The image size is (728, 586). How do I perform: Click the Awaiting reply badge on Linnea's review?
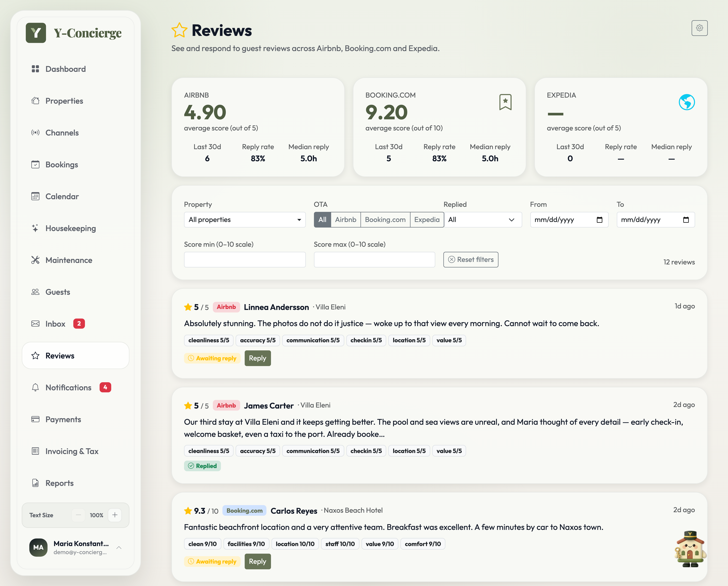(212, 358)
